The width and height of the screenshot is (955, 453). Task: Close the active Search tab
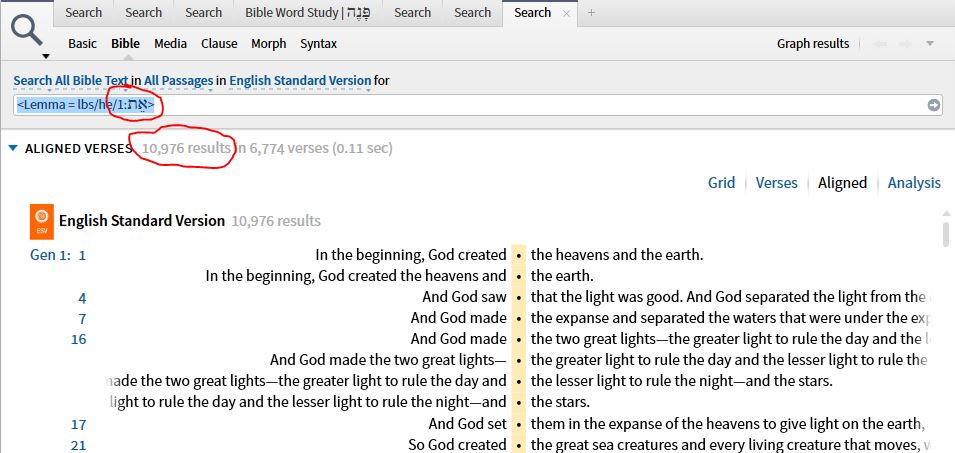(567, 13)
